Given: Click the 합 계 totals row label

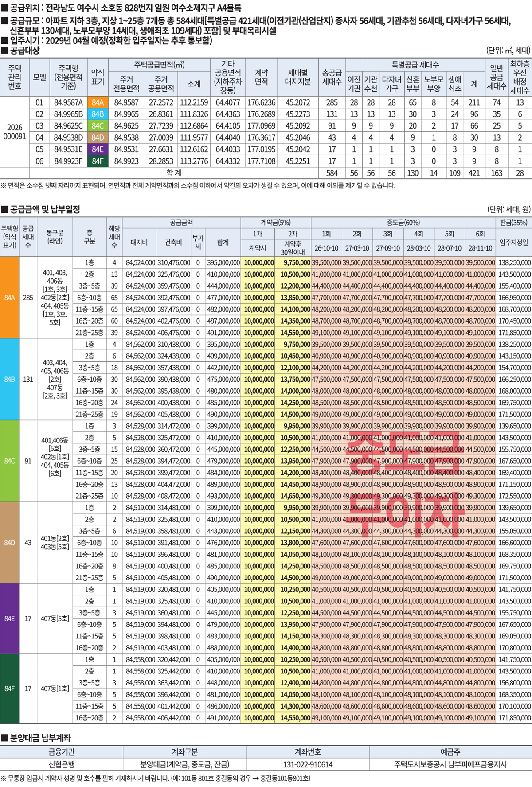Looking at the screenshot, I should pos(174,173).
